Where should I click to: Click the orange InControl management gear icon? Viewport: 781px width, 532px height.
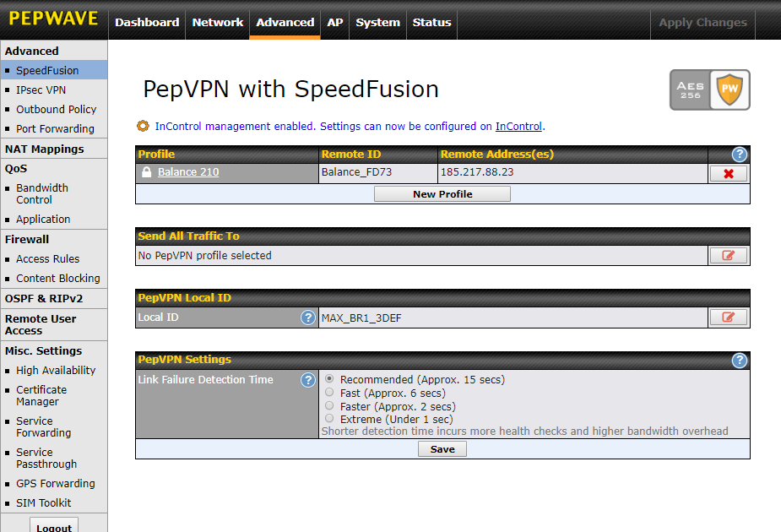[x=143, y=127]
